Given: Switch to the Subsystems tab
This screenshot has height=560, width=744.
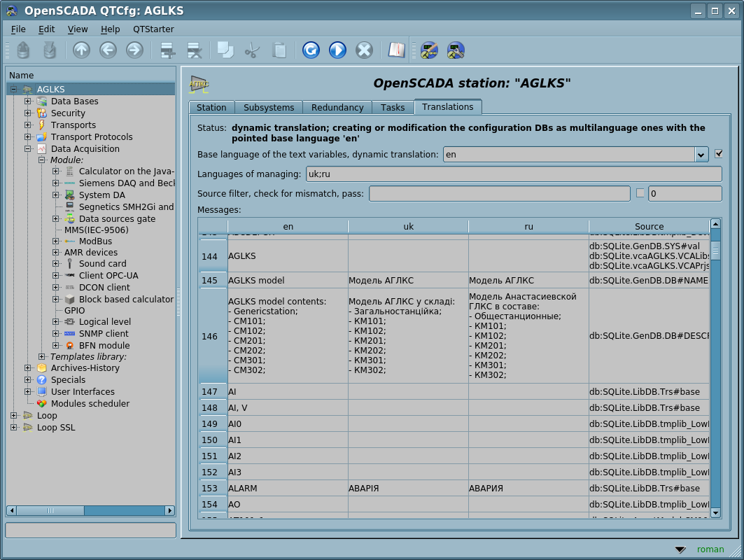Looking at the screenshot, I should click(269, 107).
